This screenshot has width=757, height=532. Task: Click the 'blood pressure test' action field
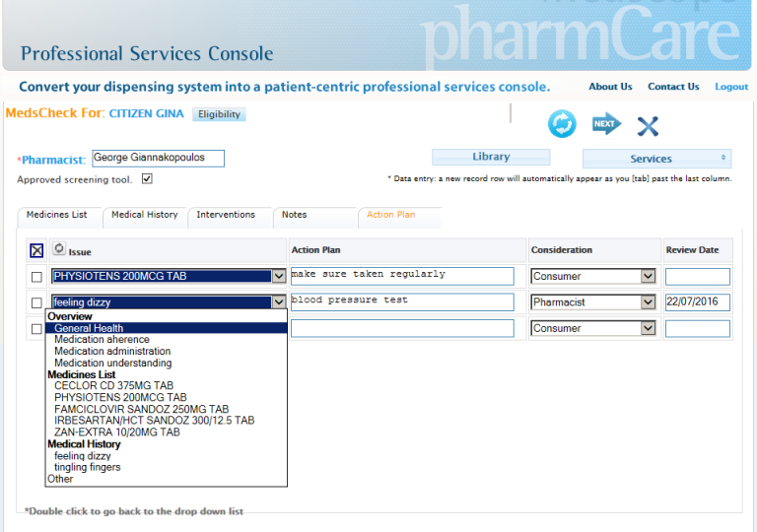point(402,302)
